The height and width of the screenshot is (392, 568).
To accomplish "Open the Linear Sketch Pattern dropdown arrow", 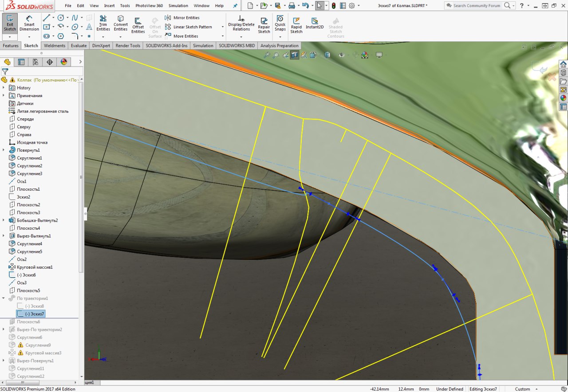I will click(x=223, y=27).
